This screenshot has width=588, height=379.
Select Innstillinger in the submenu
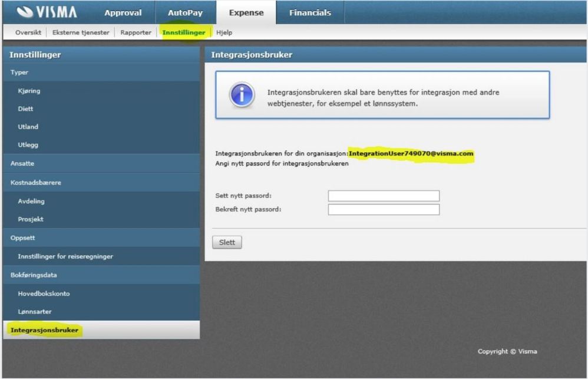(184, 32)
